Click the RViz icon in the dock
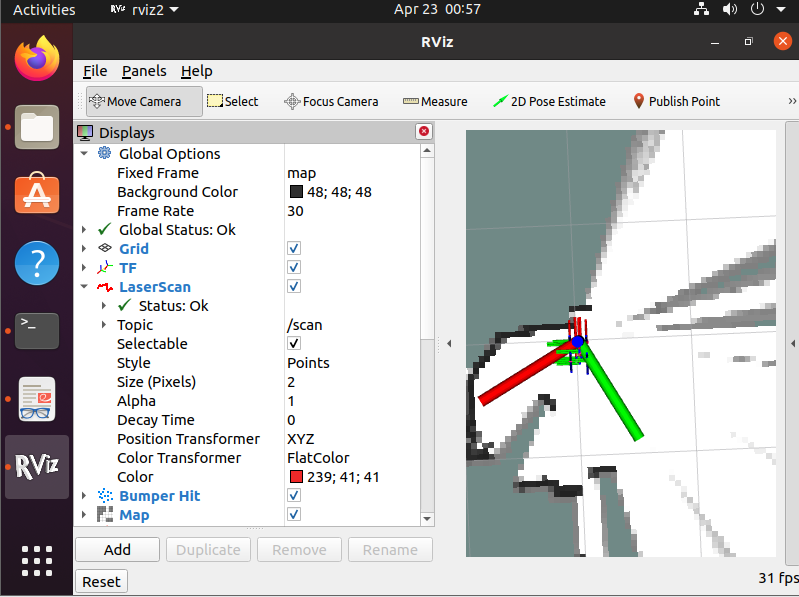 (37, 466)
